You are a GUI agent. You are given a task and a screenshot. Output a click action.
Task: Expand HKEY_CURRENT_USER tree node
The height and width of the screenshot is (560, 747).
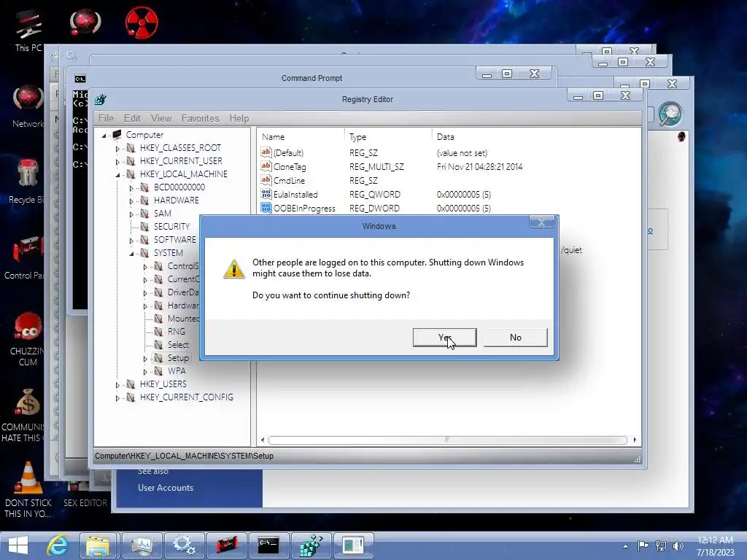[x=117, y=162]
